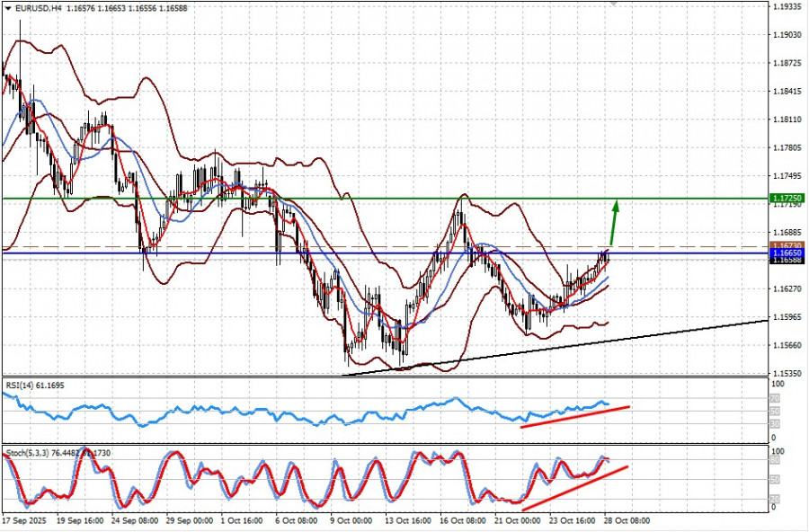Click the RSI(14) indicator label
Image resolution: width=809 pixels, height=532 pixels.
coord(23,385)
